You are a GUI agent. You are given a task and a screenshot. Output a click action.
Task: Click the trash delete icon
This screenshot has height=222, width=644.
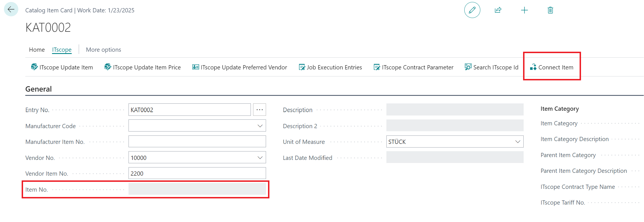550,10
